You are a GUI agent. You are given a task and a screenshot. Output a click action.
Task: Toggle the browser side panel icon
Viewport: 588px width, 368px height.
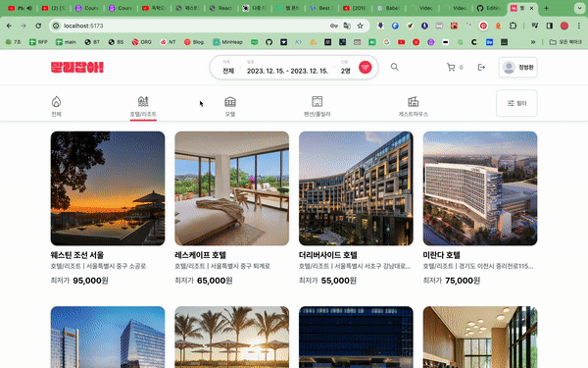coord(550,26)
